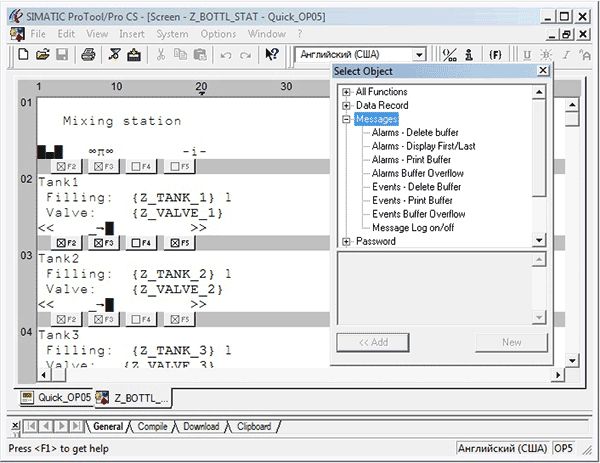Screen dimensions: 600x463
Task: Click the ProTool document icon beside File
Action: [17, 34]
